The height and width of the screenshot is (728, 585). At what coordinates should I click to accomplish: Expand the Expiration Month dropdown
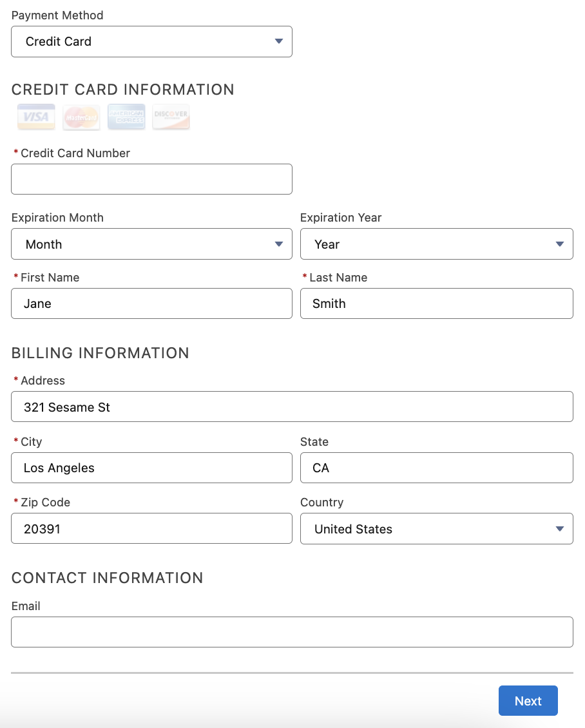151,244
